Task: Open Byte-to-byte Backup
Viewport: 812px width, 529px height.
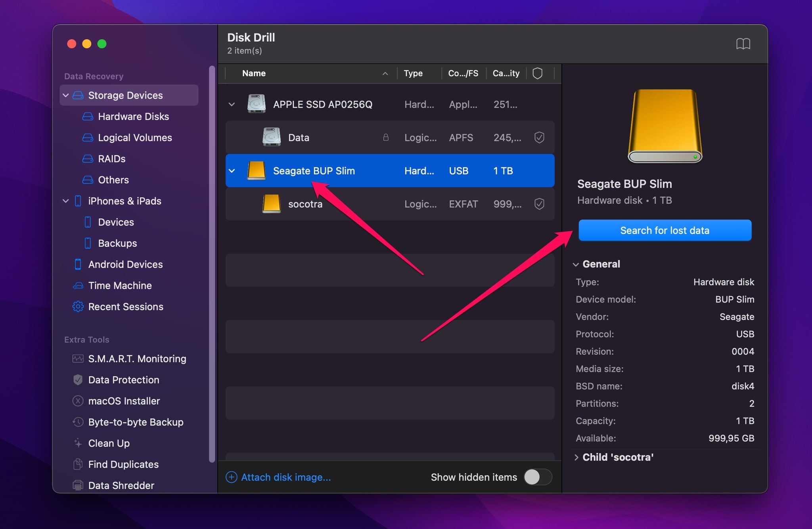Action: (136, 422)
